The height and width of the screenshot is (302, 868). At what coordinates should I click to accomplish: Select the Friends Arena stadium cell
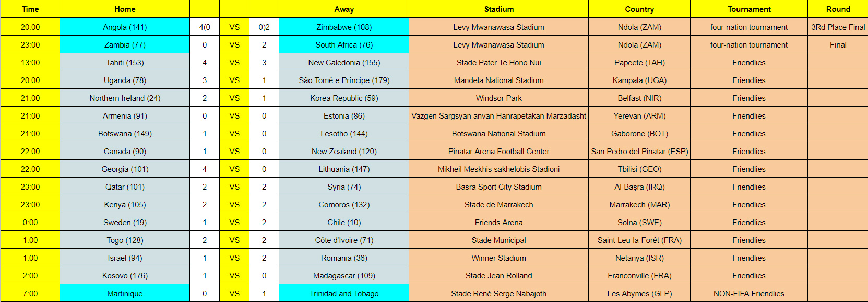[x=498, y=223]
